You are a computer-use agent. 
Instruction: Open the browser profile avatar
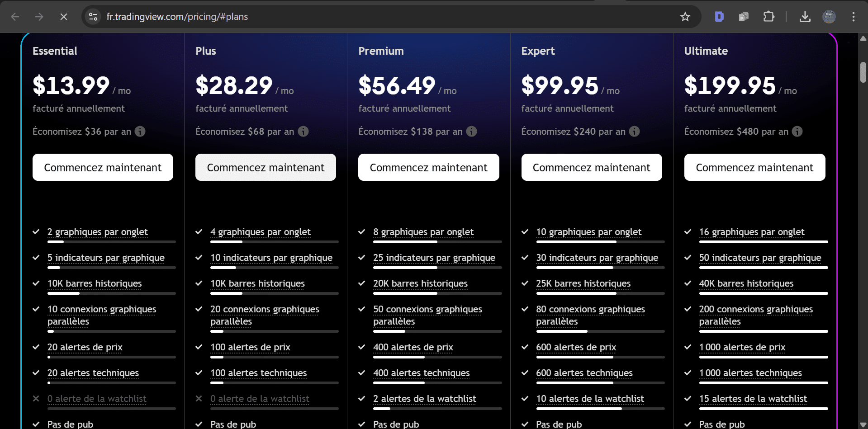(x=829, y=17)
